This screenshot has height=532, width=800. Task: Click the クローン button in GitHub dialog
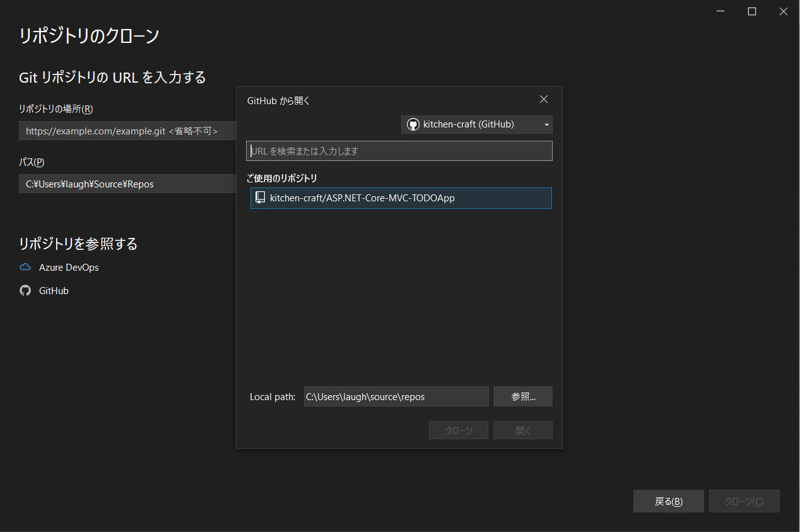459,430
